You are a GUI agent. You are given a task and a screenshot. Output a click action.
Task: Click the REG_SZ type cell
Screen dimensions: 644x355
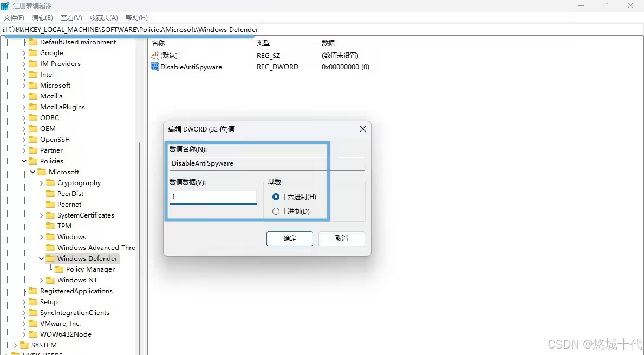coord(268,55)
